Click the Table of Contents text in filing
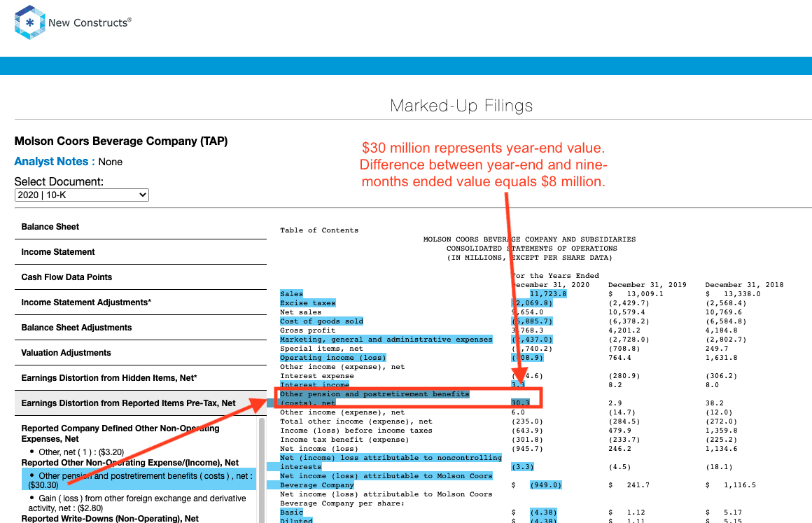The image size is (812, 523). point(319,230)
